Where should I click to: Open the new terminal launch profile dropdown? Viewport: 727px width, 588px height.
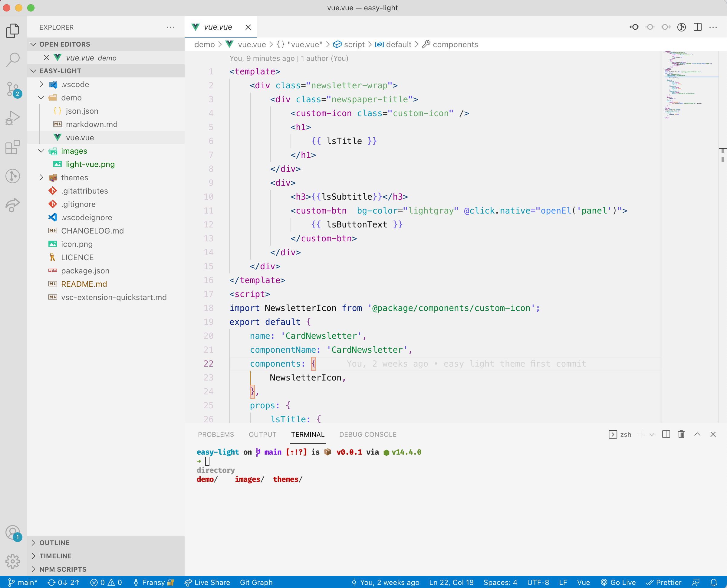[x=652, y=434]
